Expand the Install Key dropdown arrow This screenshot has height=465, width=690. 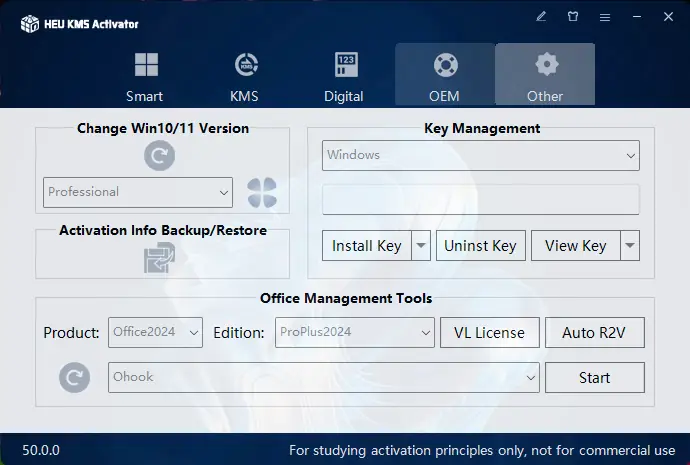point(421,245)
